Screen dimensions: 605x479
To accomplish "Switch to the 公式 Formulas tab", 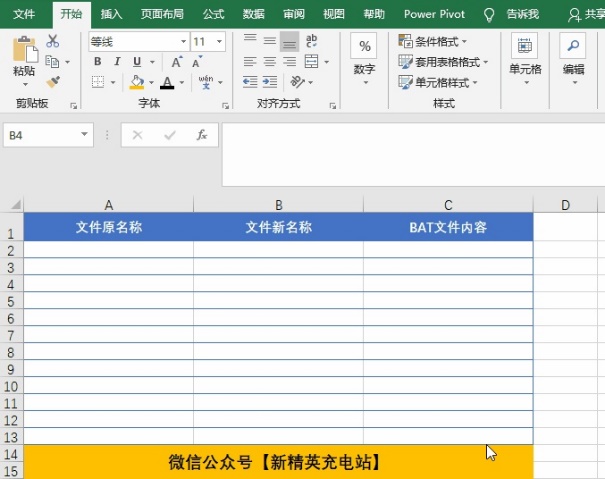I will coord(213,14).
